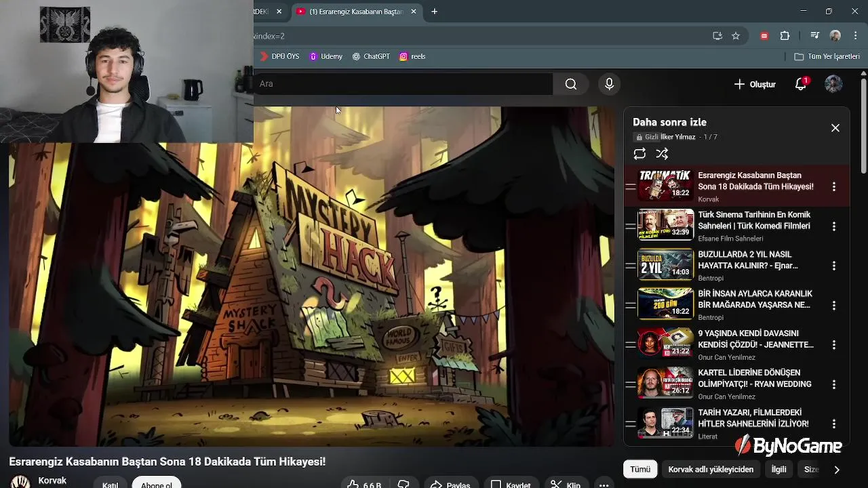The width and height of the screenshot is (868, 488).
Task: Open options for KARTEL LİDERİNE DÖNÜŞEN item
Action: coord(834,384)
